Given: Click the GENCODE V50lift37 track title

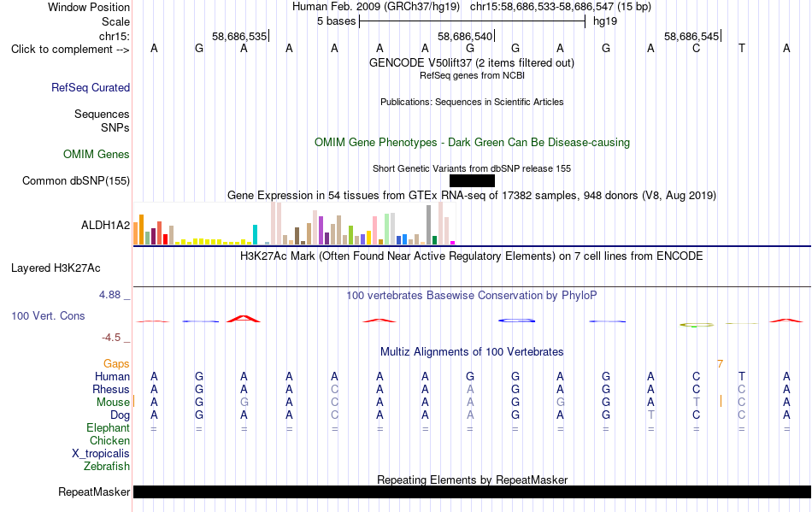Looking at the screenshot, I should 472,62.
